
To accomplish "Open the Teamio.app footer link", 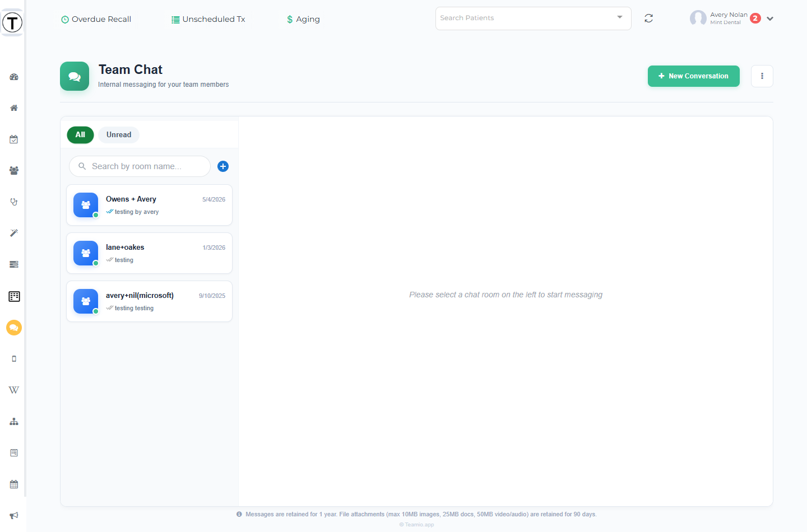I will click(x=417, y=525).
